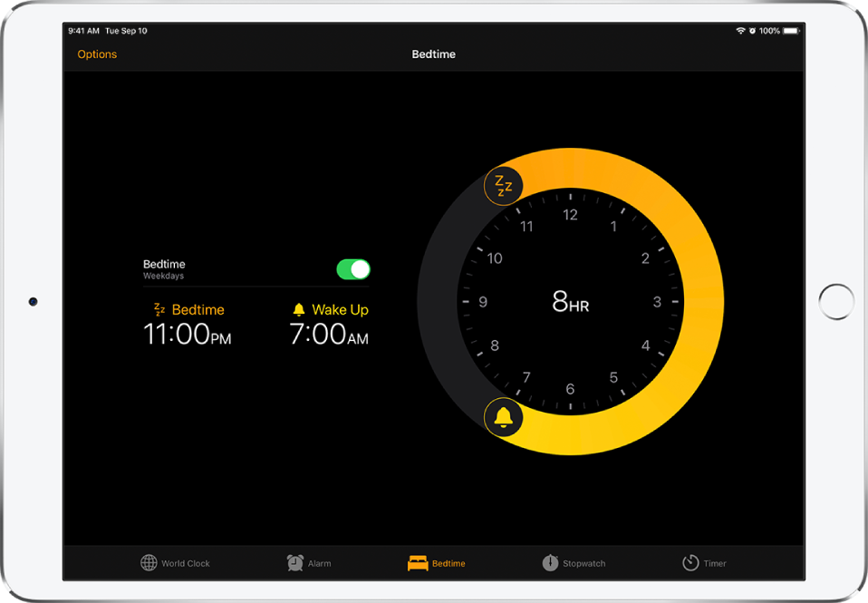Tap the battery indicator icon
The height and width of the screenshot is (603, 868).
click(790, 31)
